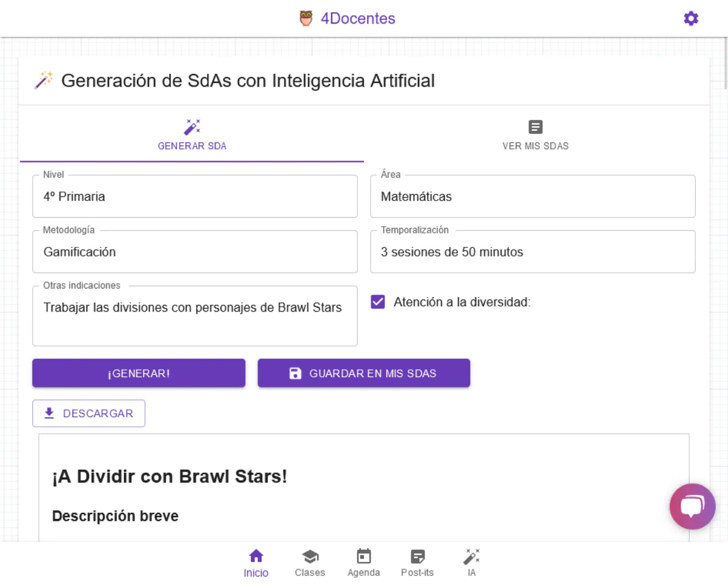Image resolution: width=728 pixels, height=585 pixels.
Task: Select the Inicio home icon
Action: click(256, 555)
